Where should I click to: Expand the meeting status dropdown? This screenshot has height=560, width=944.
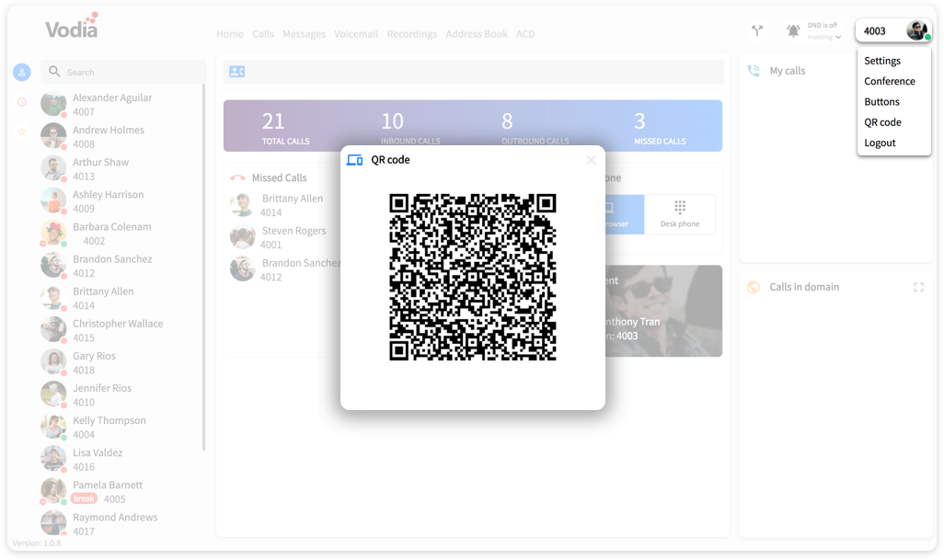pos(824,38)
